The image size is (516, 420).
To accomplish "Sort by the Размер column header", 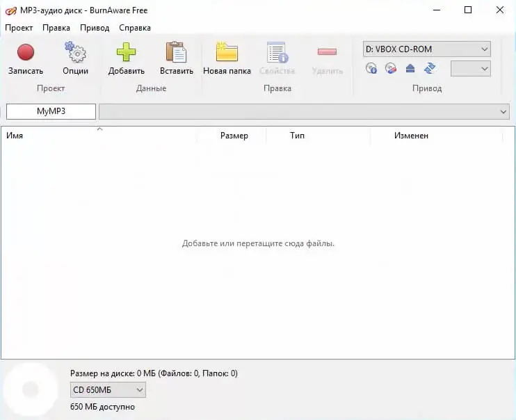I will pos(231,136).
